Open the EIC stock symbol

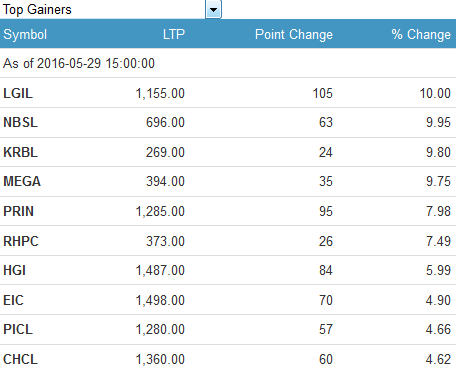(13, 300)
